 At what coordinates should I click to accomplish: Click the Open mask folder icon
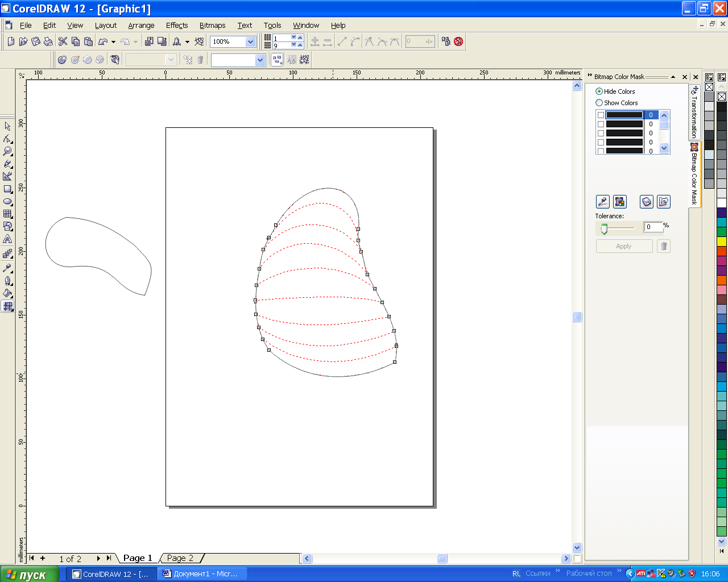point(663,201)
